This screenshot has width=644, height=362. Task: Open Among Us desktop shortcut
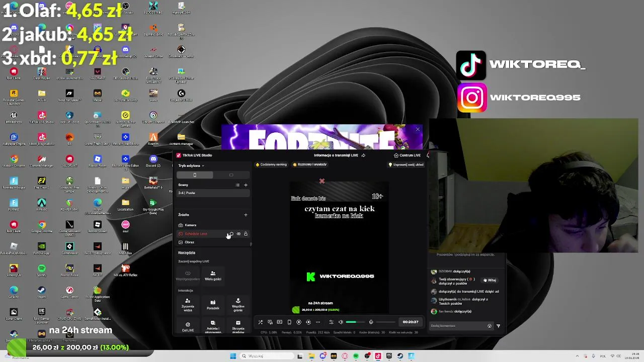point(14,270)
